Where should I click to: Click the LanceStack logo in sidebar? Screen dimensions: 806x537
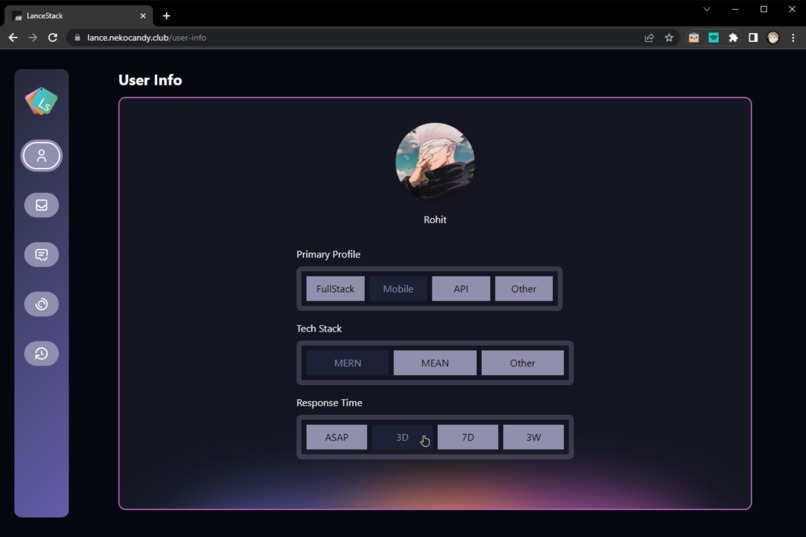coord(42,101)
